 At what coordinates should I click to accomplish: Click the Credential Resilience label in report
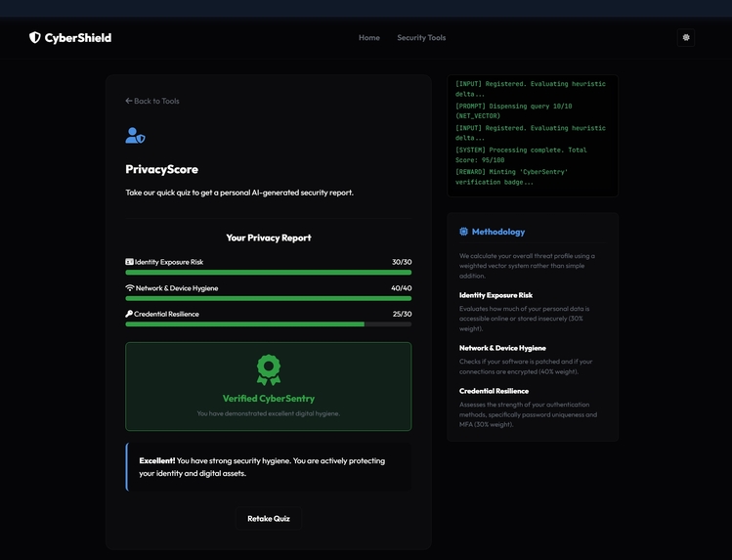167,314
